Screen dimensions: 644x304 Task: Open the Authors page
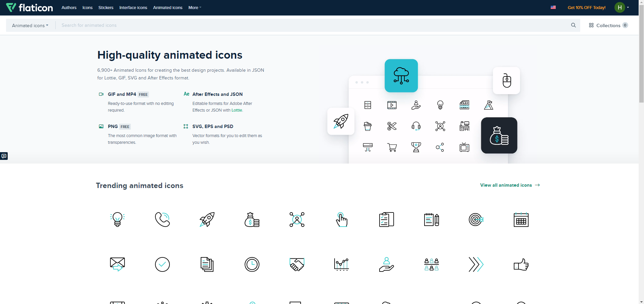(x=69, y=7)
